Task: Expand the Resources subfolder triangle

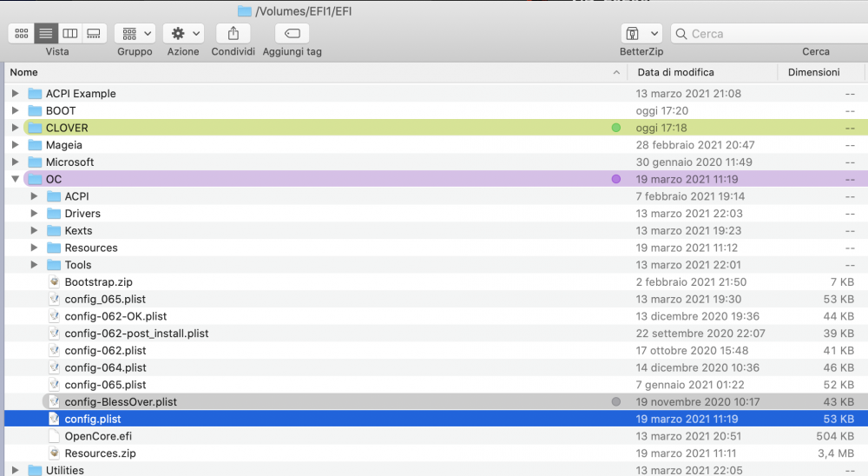Action: (x=35, y=248)
